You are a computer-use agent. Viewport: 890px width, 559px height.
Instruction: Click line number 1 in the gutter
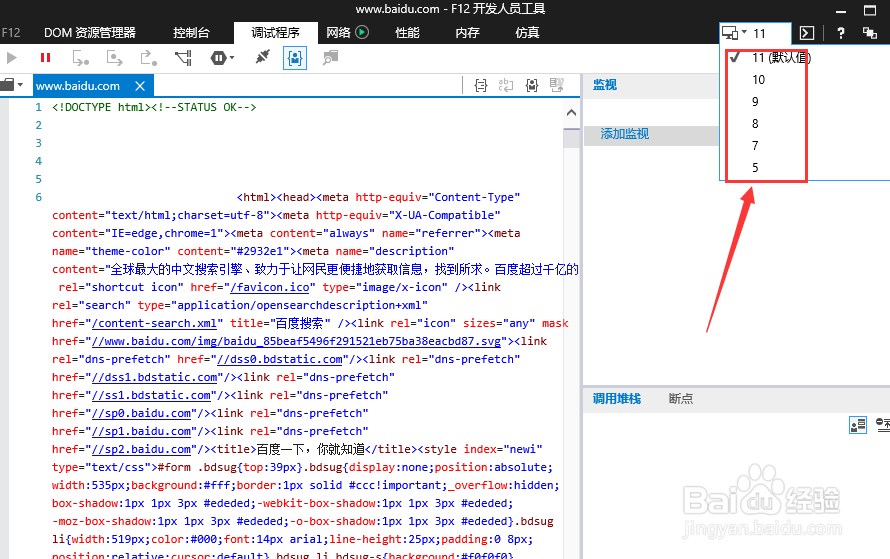(39, 107)
